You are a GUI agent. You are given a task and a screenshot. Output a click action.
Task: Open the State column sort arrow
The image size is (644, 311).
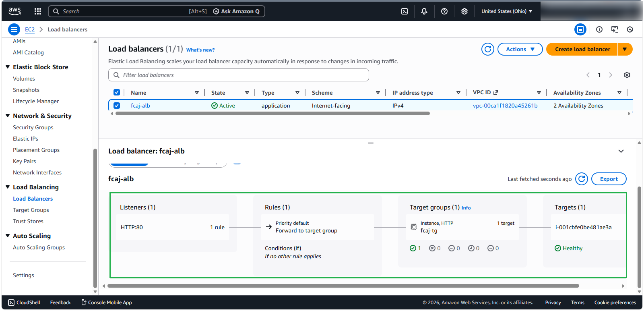pos(247,93)
